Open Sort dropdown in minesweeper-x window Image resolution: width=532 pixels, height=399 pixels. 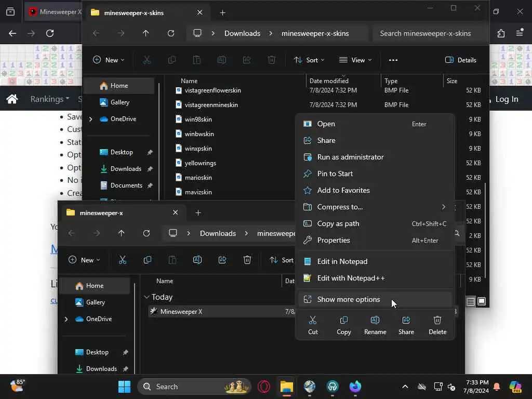click(282, 260)
